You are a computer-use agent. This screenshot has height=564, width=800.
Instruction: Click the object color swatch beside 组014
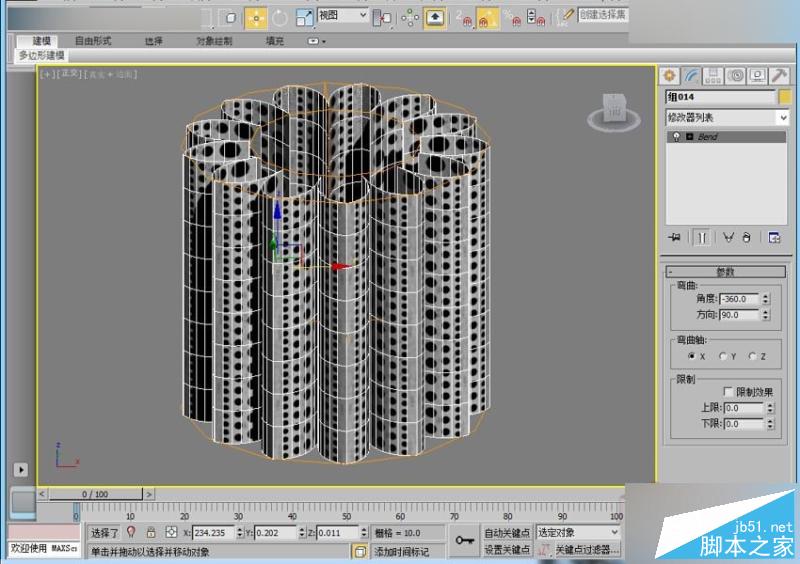[785, 97]
